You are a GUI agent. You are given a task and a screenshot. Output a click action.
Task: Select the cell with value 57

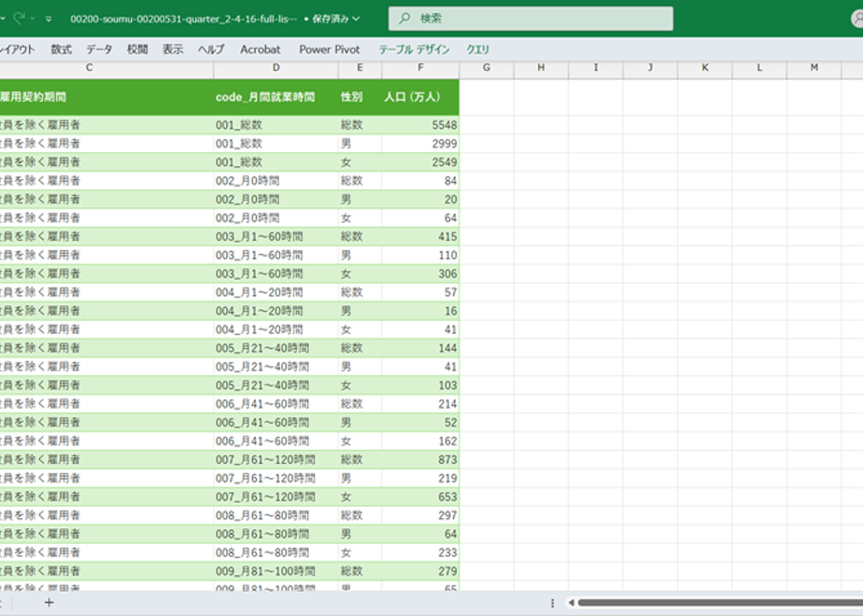coord(420,292)
